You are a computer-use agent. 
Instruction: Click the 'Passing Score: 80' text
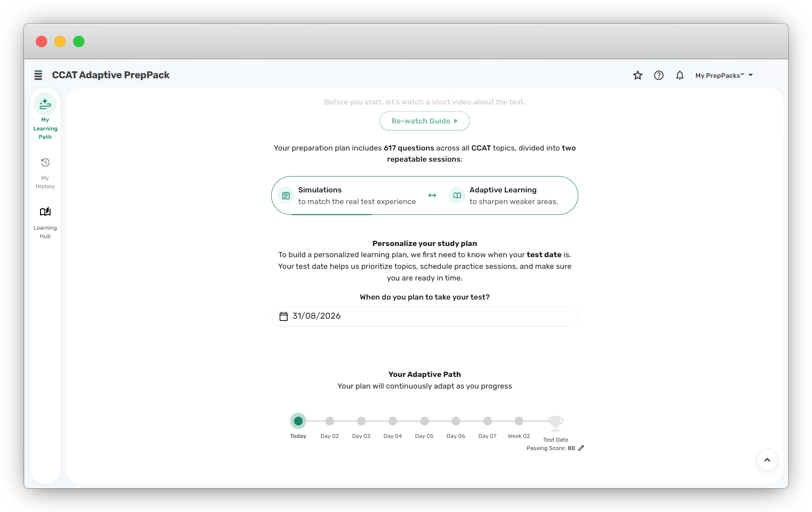pyautogui.click(x=551, y=448)
